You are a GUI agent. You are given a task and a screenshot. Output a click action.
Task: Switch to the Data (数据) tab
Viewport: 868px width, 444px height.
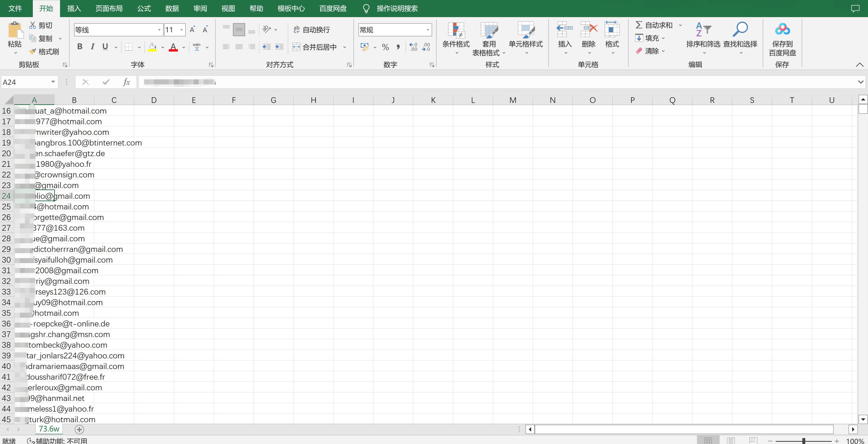pyautogui.click(x=172, y=8)
